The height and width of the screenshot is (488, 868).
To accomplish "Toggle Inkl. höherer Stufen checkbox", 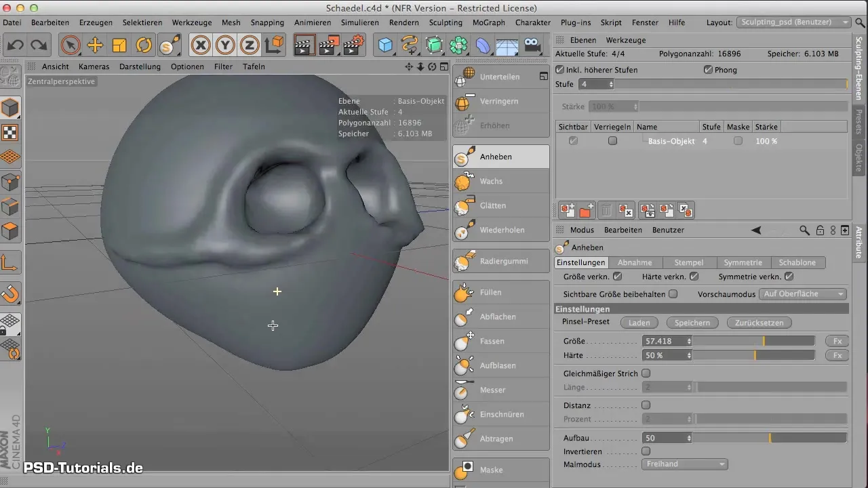I will pyautogui.click(x=559, y=70).
